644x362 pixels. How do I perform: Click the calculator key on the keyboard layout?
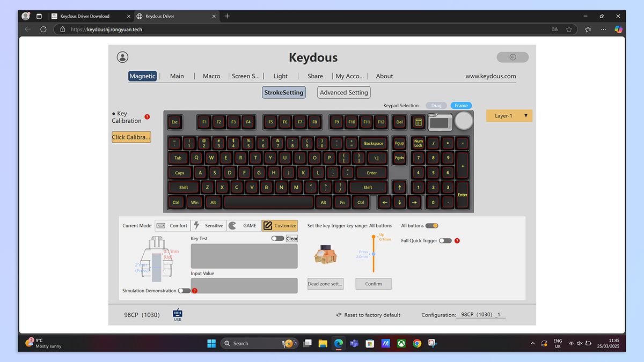418,122
